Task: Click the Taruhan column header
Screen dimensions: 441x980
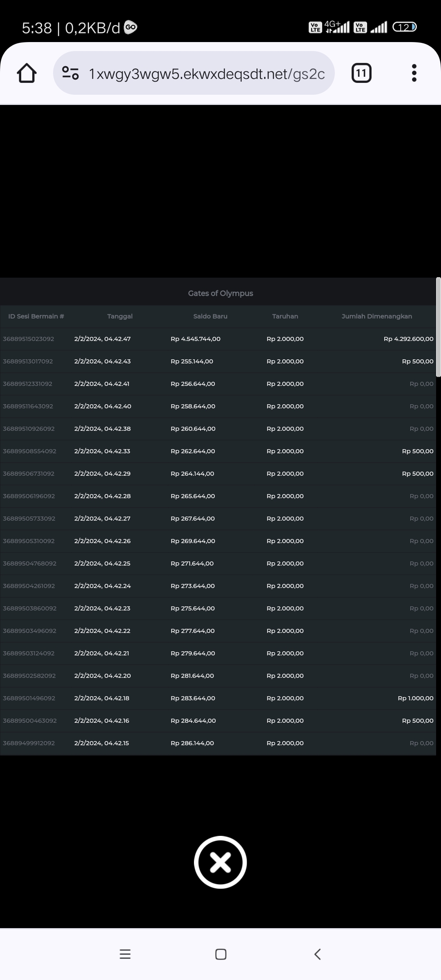Action: point(285,316)
